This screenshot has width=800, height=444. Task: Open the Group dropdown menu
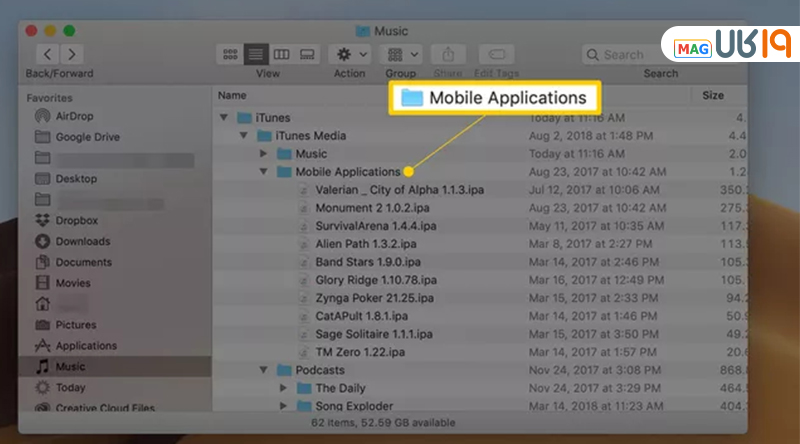pos(403,54)
